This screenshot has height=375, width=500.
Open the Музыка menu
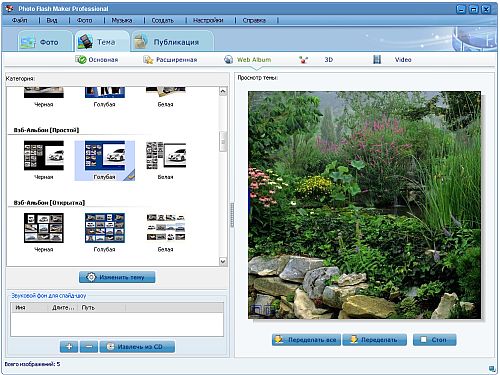tap(122, 20)
